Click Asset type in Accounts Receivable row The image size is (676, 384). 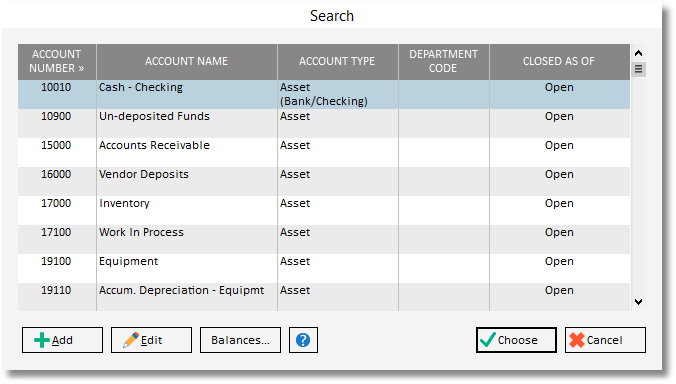tap(295, 145)
